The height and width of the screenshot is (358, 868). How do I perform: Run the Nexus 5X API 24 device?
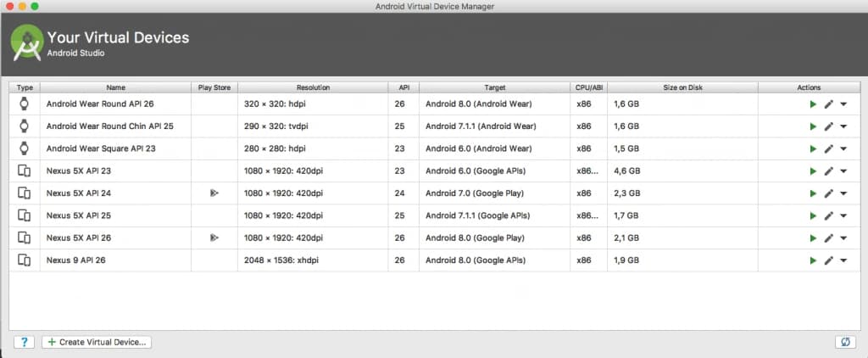pos(813,193)
